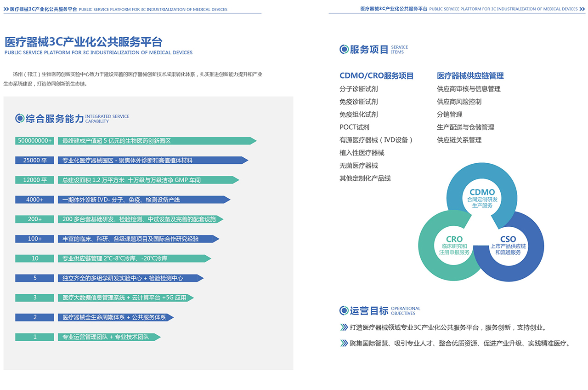The height and width of the screenshot is (390, 588).
Task: Click the double-chevron icon in right page header
Action: tap(582, 9)
